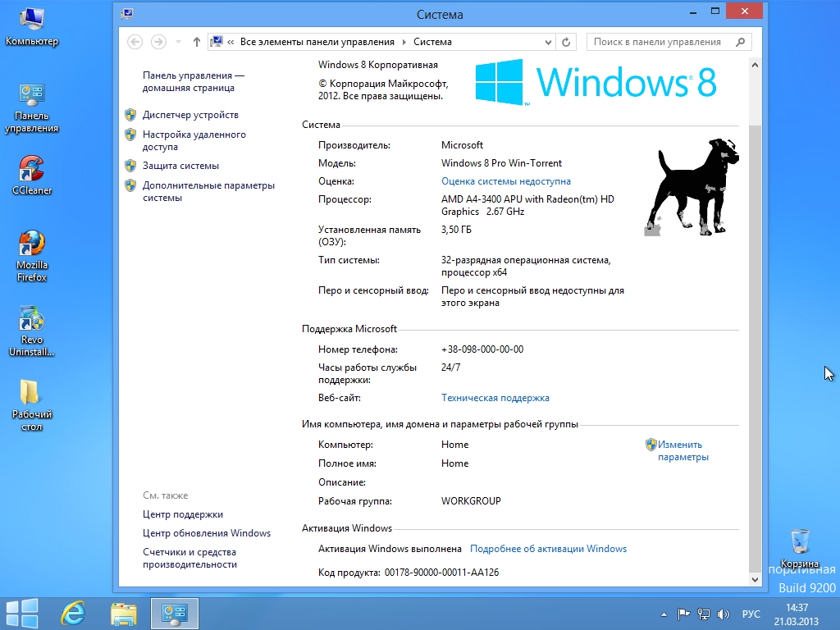Open System Protection in left pane
The height and width of the screenshot is (630, 840).
point(180,166)
